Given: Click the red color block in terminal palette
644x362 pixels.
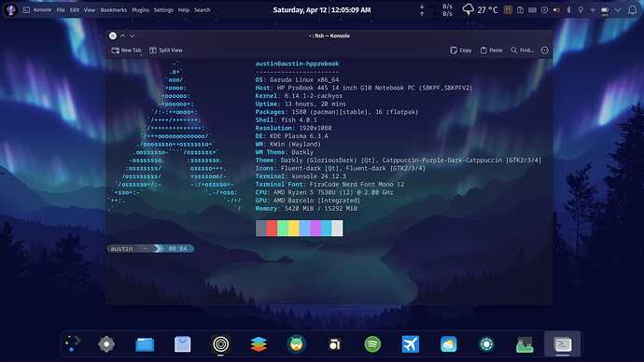Looking at the screenshot, I should pyautogui.click(x=272, y=229).
